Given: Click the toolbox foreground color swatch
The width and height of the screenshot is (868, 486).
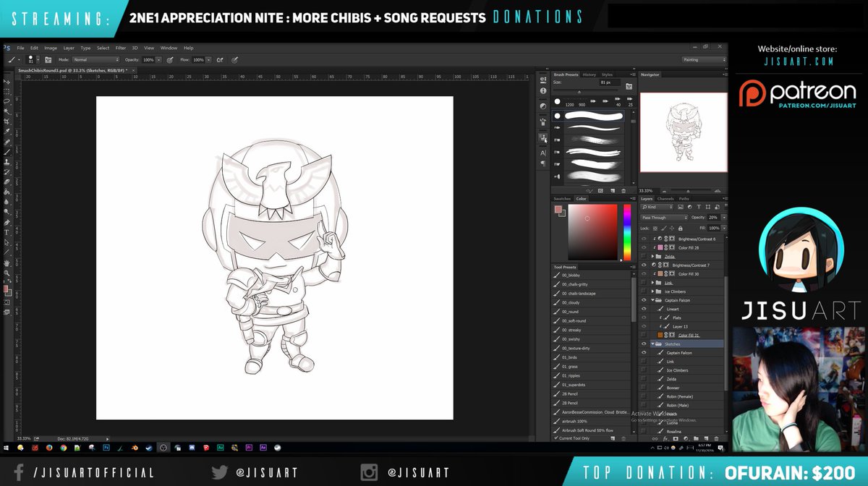Looking at the screenshot, I should tap(5, 289).
